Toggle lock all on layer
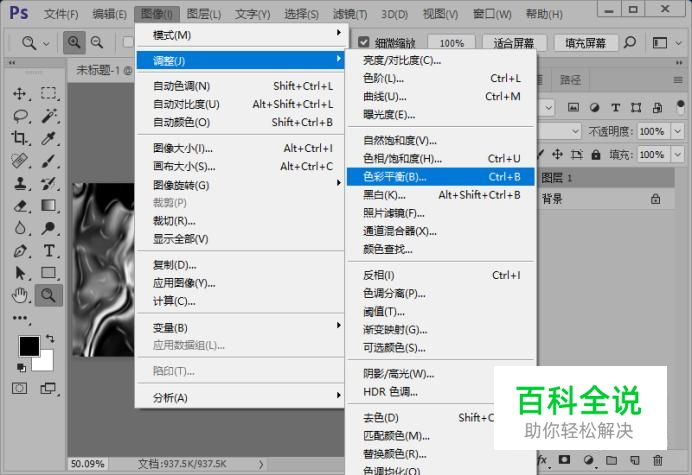Viewport: 692px width, 475px height. 596,155
